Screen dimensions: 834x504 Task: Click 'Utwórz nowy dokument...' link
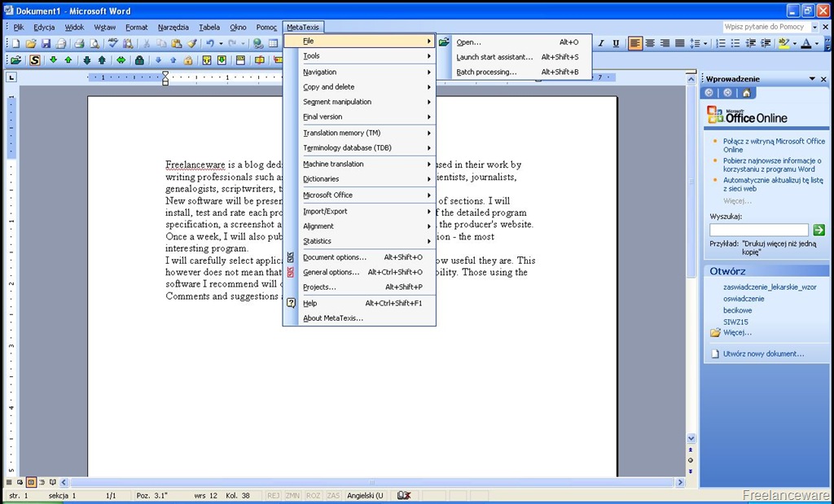pos(763,353)
